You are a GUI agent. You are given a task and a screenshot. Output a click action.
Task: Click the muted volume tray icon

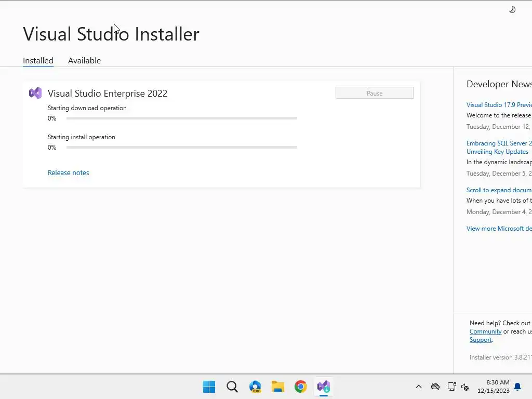point(465,387)
